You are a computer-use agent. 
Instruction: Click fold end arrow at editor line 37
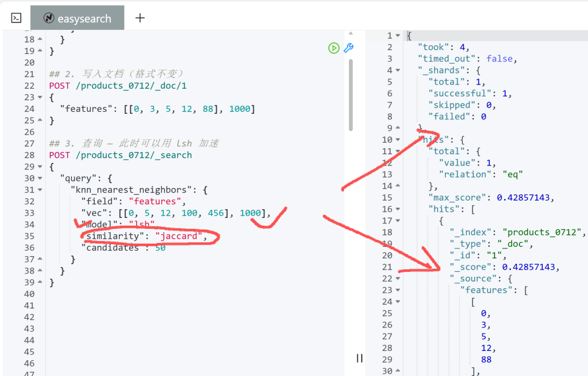(x=40, y=259)
